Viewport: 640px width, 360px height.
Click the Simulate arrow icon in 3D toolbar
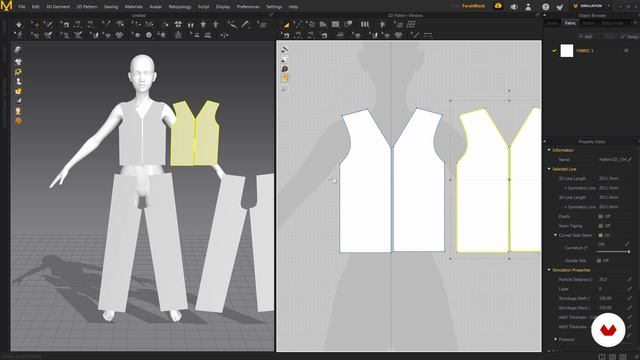(x=19, y=25)
